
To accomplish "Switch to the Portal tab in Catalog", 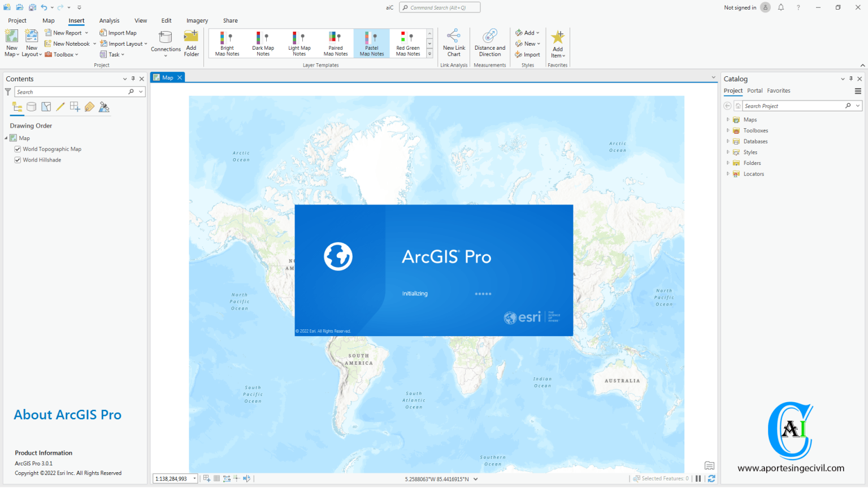I will click(x=754, y=90).
